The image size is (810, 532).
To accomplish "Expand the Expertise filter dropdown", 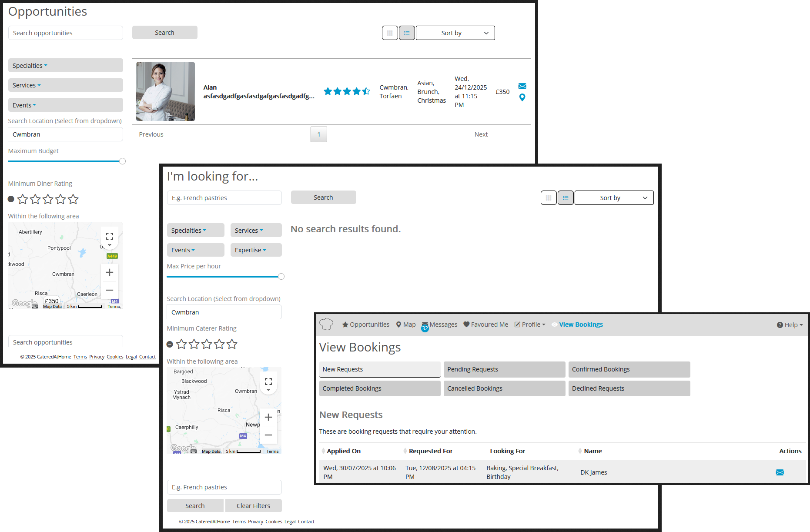I will [x=256, y=250].
